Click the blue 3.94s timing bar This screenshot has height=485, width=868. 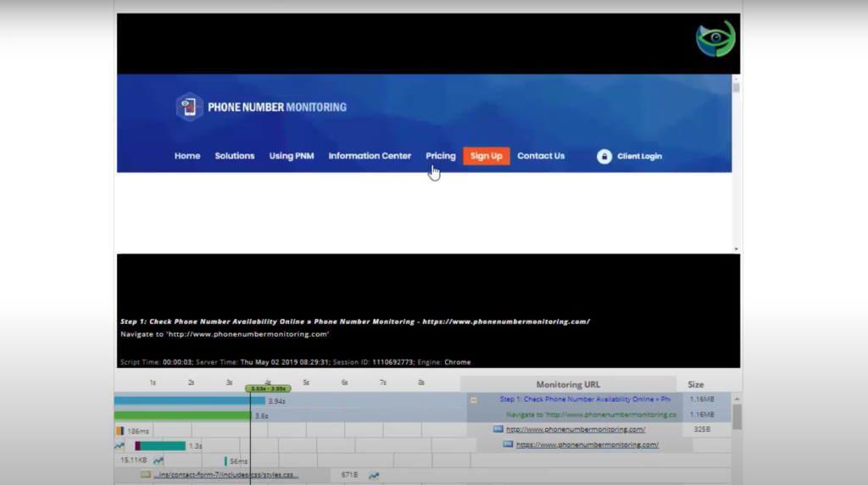click(190, 400)
